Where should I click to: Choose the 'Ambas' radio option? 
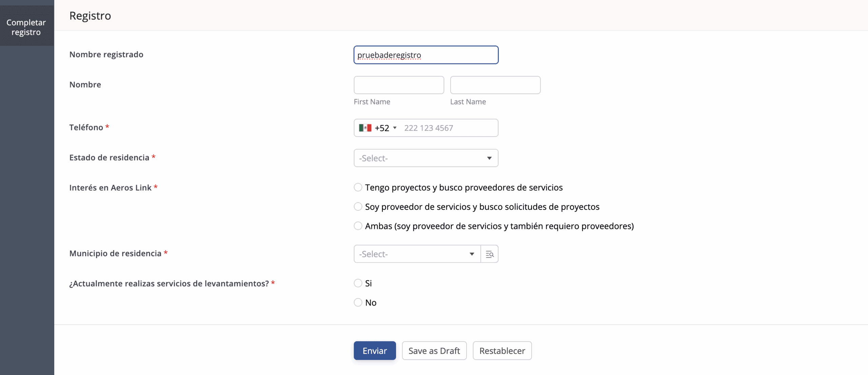click(358, 226)
